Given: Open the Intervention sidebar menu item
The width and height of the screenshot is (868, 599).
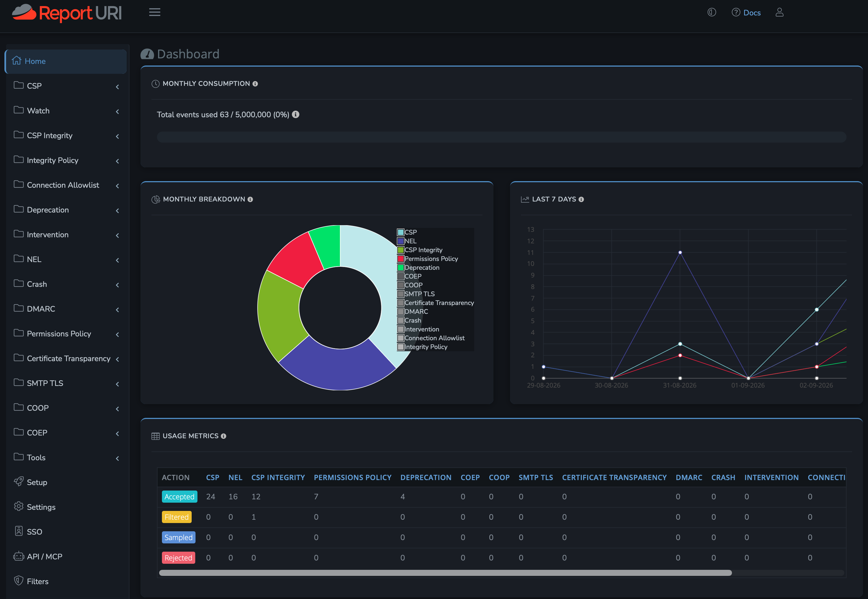Looking at the screenshot, I should point(66,235).
